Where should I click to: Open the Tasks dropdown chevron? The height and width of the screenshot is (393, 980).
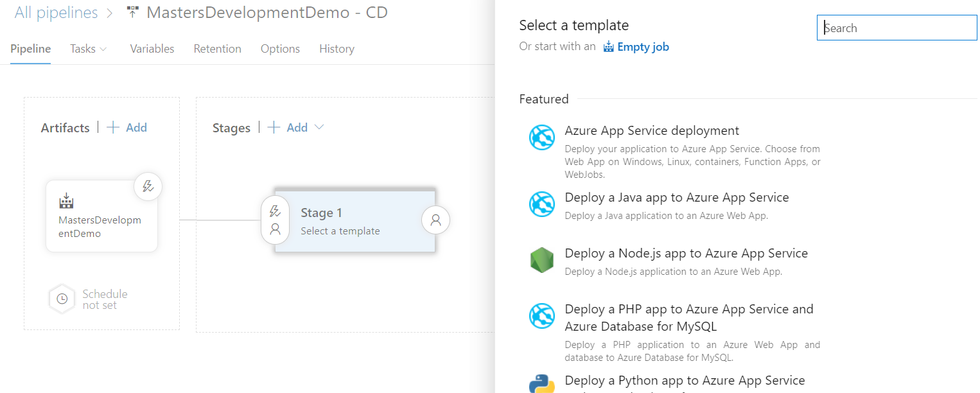[103, 49]
